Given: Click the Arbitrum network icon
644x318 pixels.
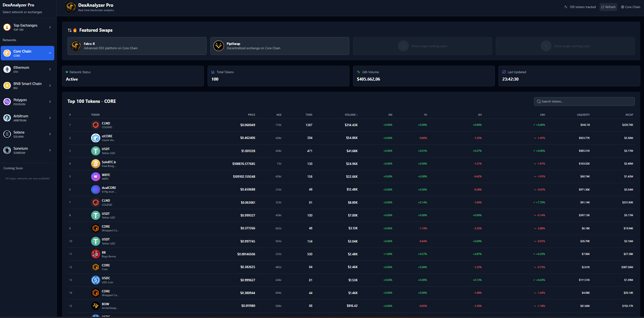Looking at the screenshot, I should click(x=7, y=118).
